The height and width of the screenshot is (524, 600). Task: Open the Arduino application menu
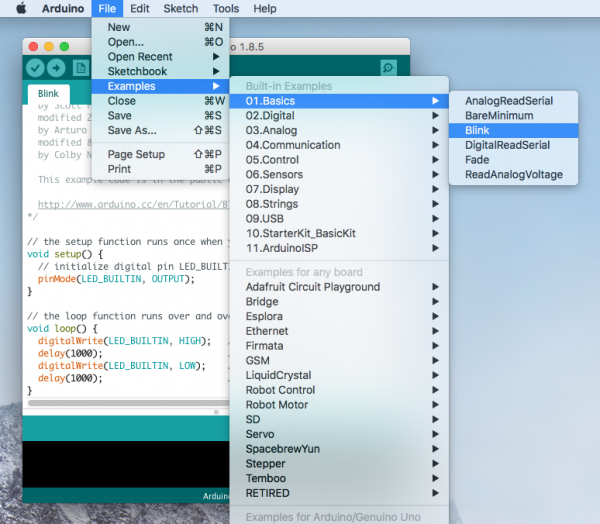[x=63, y=8]
